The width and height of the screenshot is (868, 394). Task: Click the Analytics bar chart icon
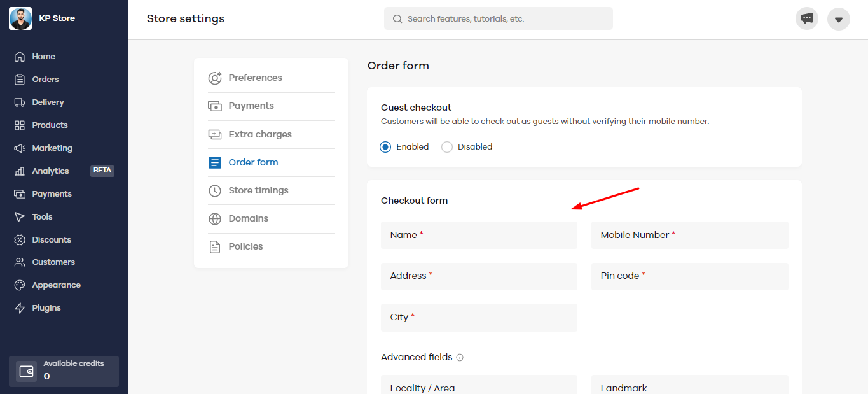tap(20, 171)
